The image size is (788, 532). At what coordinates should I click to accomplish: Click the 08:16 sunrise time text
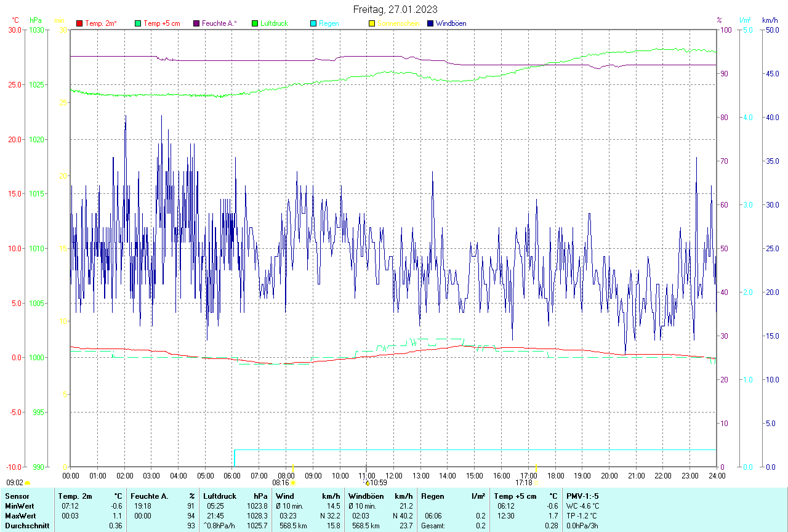(281, 483)
